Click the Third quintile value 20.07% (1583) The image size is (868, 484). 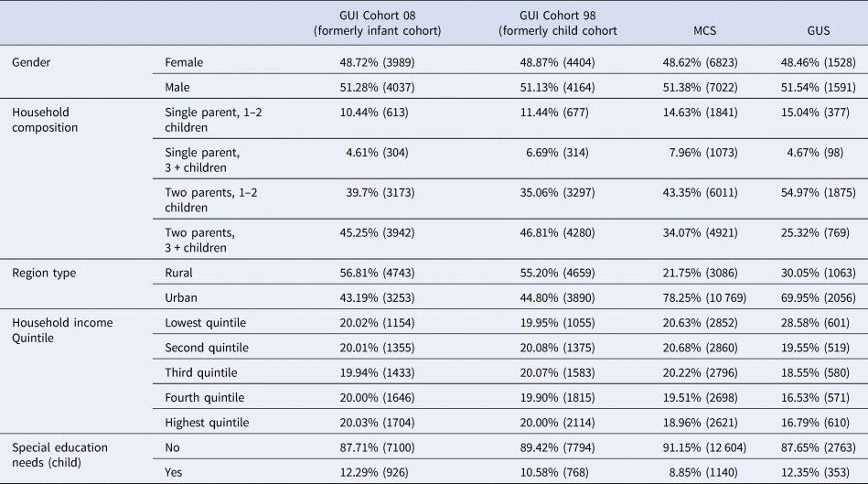557,372
